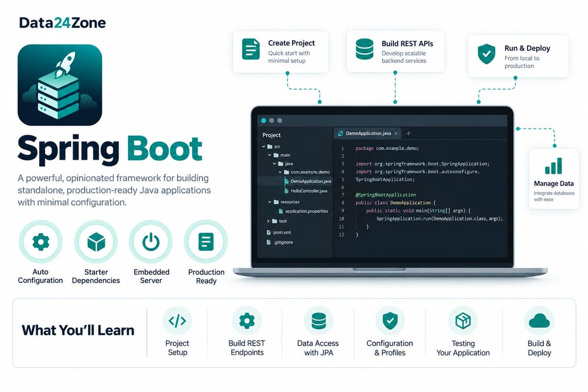The width and height of the screenshot is (588, 392).
Task: Click 'Quick start with minimal setup' text
Action: (x=289, y=57)
